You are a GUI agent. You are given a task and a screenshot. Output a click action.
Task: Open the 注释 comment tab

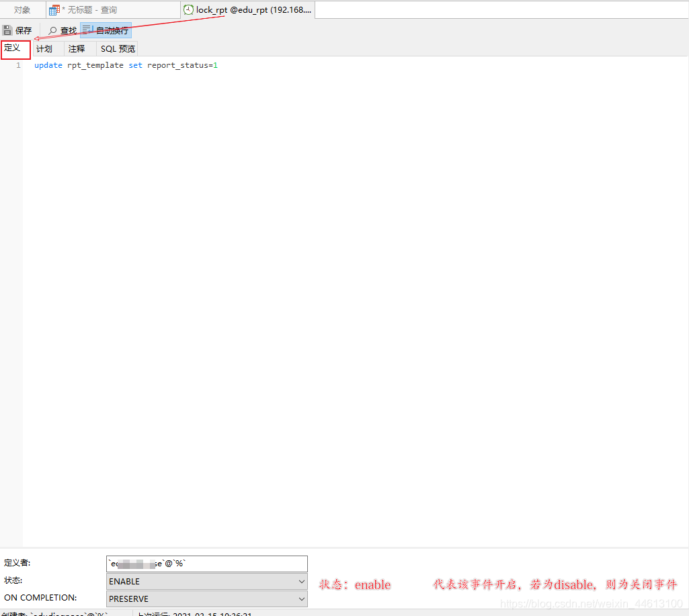click(79, 49)
